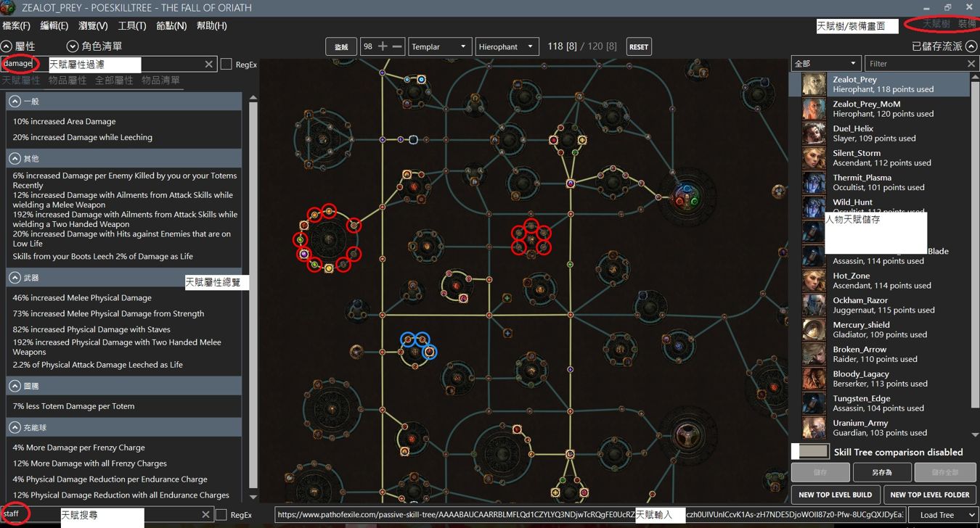Clear the staff search field

[x=205, y=515]
